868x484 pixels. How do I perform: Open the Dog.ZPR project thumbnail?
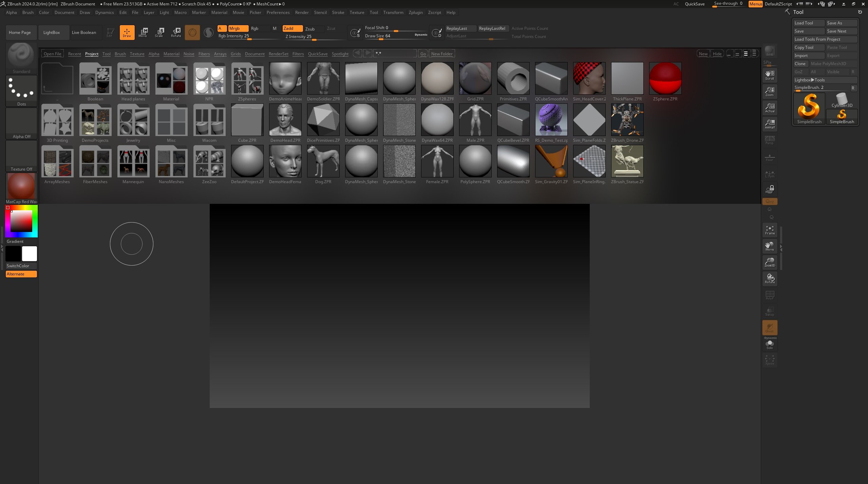point(323,161)
